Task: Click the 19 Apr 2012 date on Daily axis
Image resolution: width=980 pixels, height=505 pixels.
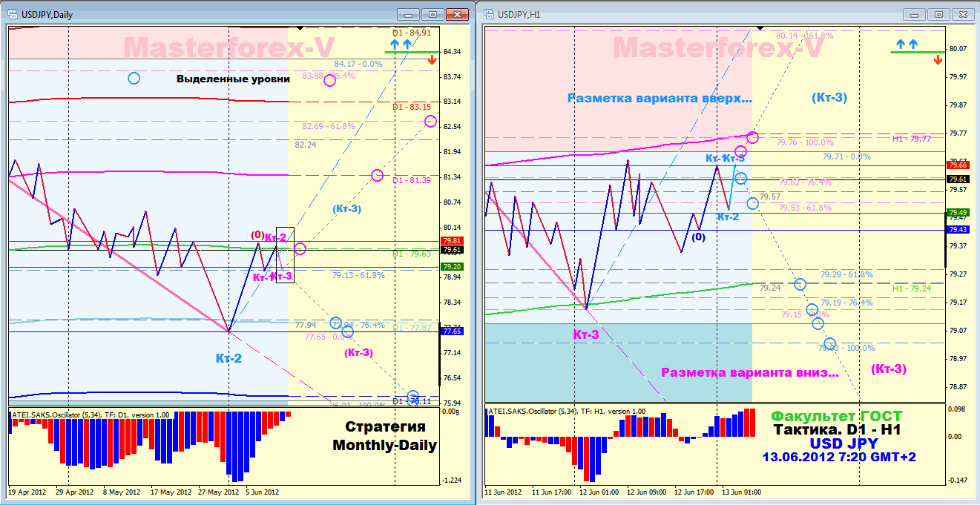Action: point(27,492)
